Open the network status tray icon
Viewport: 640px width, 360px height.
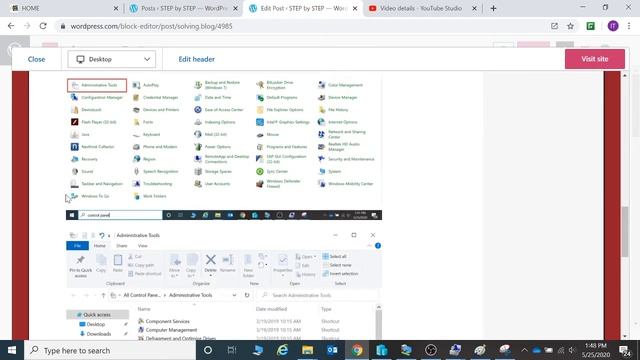coord(560,350)
